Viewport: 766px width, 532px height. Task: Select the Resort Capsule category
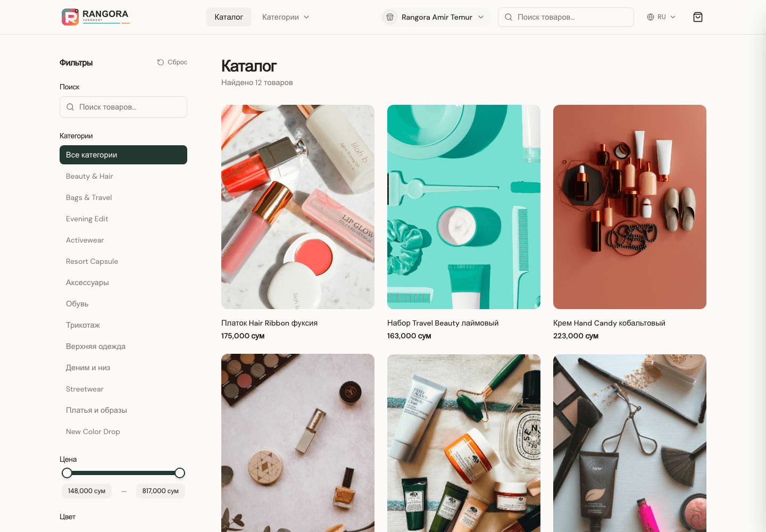click(123, 261)
